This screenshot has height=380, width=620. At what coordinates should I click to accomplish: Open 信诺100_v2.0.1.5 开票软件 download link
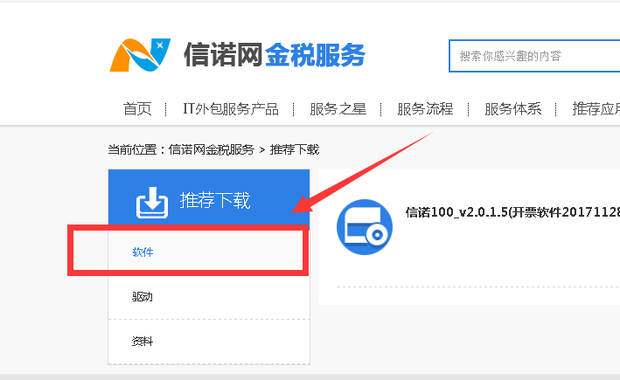point(513,212)
